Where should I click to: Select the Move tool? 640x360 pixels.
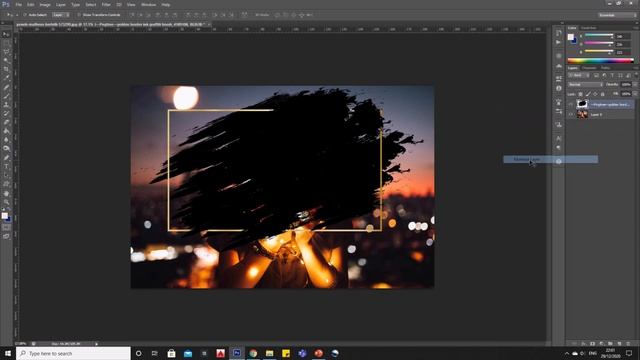pos(6,34)
